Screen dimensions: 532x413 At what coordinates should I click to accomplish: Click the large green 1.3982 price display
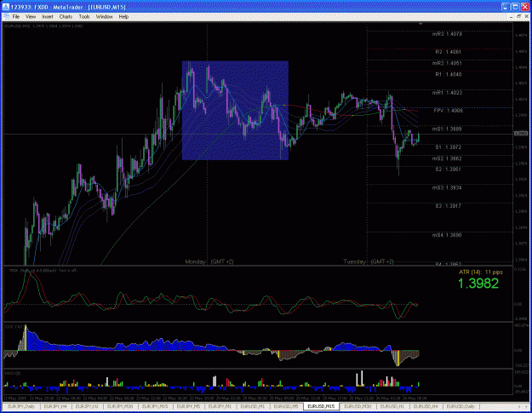(x=478, y=284)
